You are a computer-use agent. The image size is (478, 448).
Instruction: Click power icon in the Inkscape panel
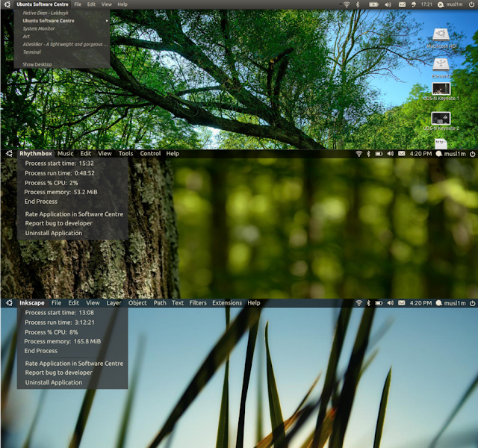(x=473, y=303)
